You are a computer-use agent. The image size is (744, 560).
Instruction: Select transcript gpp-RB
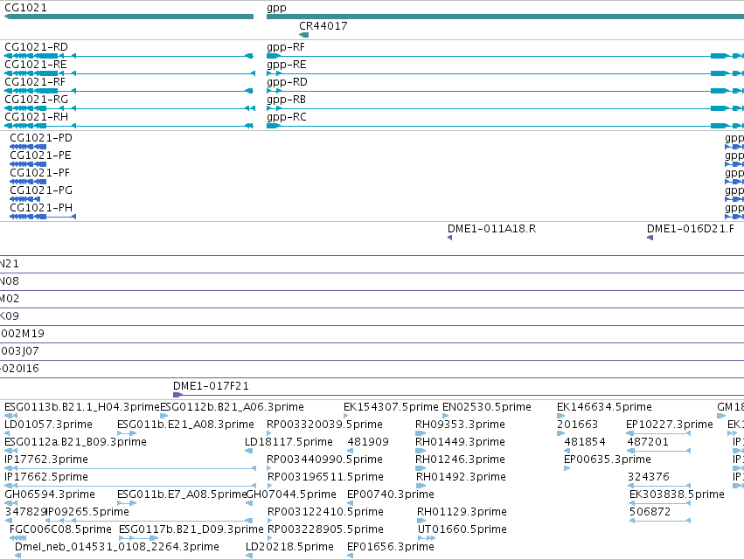click(286, 100)
